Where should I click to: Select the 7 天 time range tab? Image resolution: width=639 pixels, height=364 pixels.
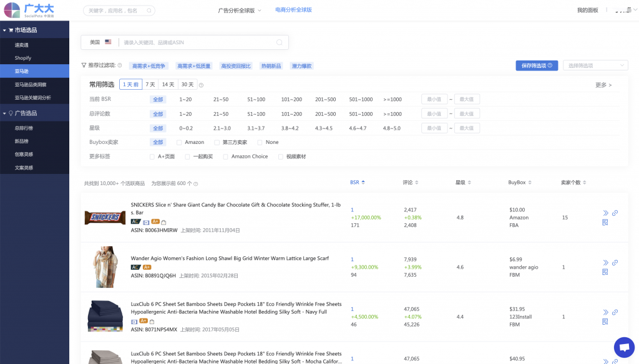click(150, 84)
